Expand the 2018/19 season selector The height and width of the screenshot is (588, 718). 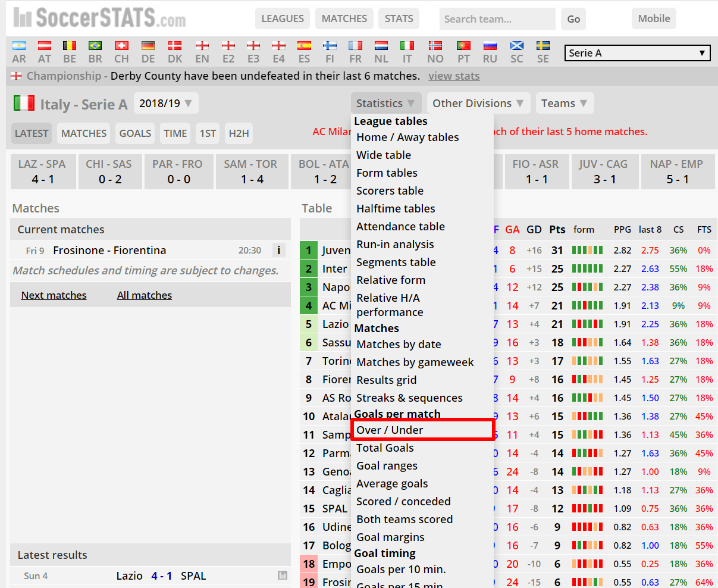coord(166,103)
